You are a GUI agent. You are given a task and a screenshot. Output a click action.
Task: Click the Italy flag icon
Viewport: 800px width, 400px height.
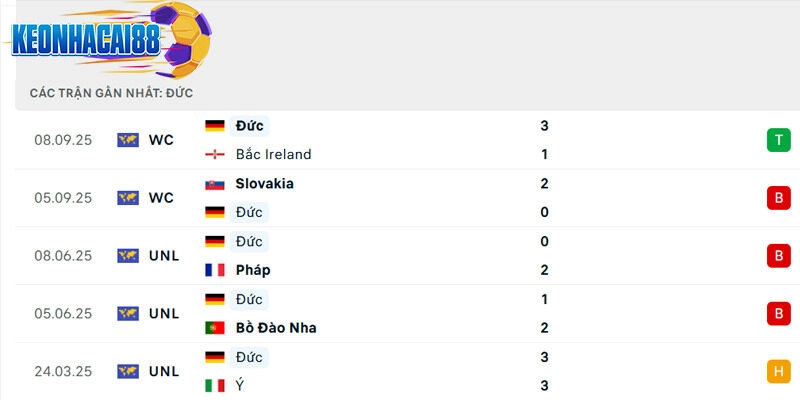(x=214, y=385)
